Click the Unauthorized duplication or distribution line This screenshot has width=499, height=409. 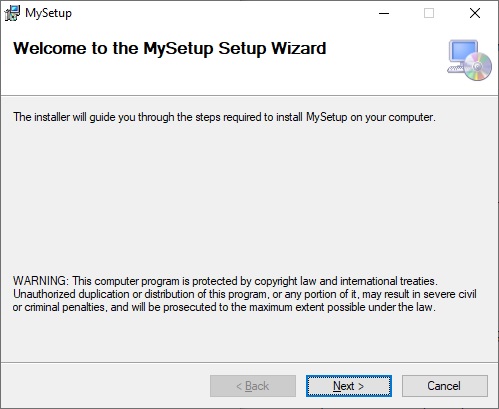point(245,294)
